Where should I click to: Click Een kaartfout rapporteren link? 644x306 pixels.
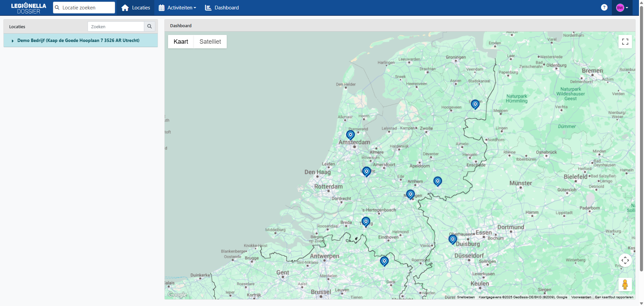click(x=614, y=297)
